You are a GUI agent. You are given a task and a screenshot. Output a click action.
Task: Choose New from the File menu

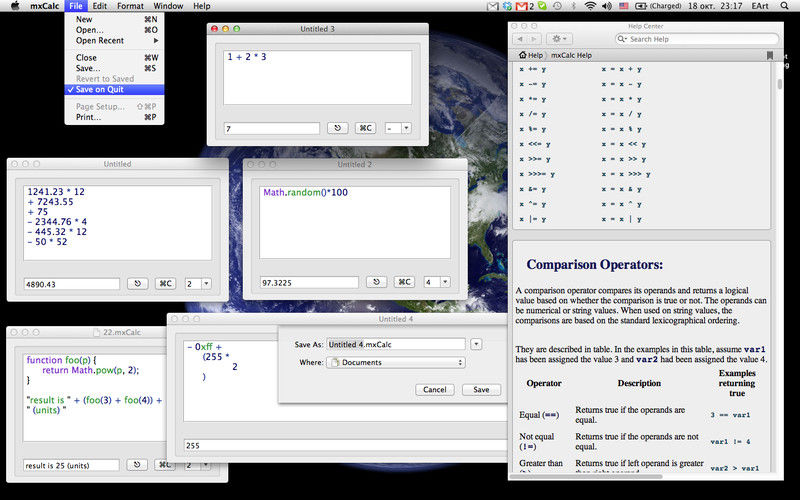pos(114,19)
